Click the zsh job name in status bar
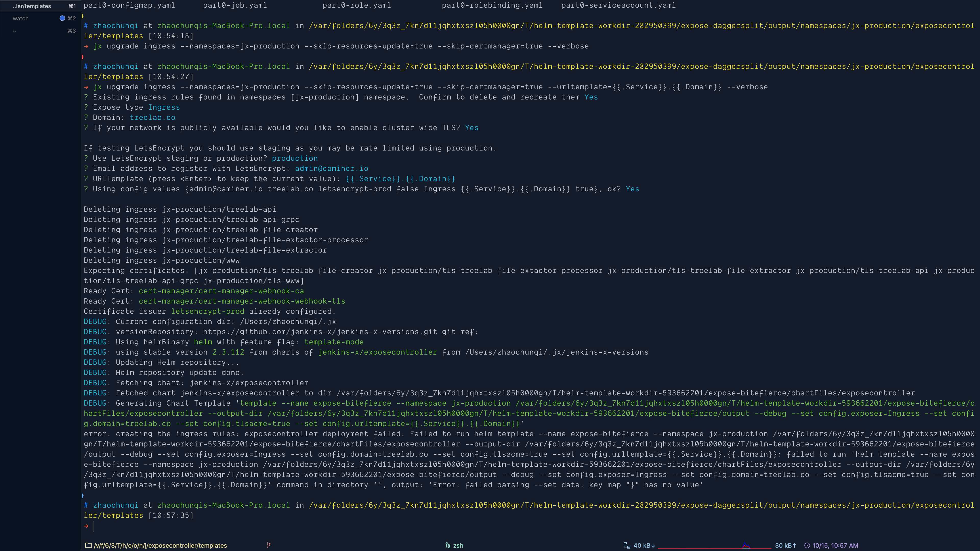This screenshot has width=980, height=551. tap(458, 545)
